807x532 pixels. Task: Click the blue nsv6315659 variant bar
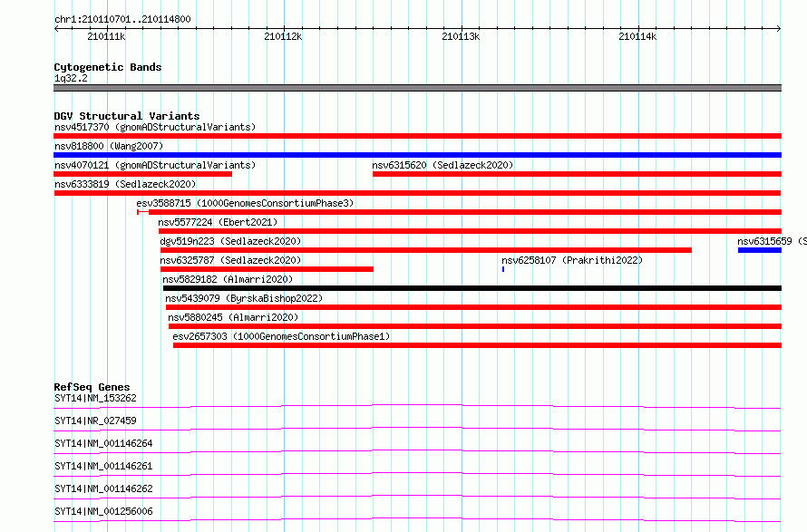coord(760,250)
